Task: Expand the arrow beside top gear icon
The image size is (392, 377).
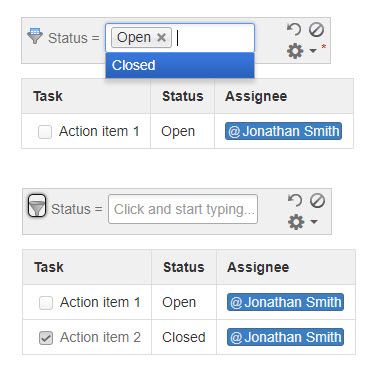Action: pos(313,51)
